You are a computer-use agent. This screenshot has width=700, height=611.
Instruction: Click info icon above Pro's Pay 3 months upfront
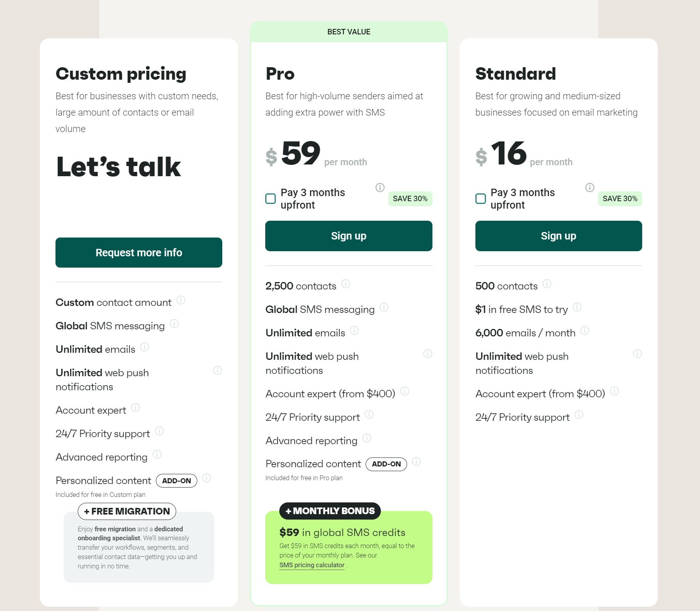click(x=380, y=188)
